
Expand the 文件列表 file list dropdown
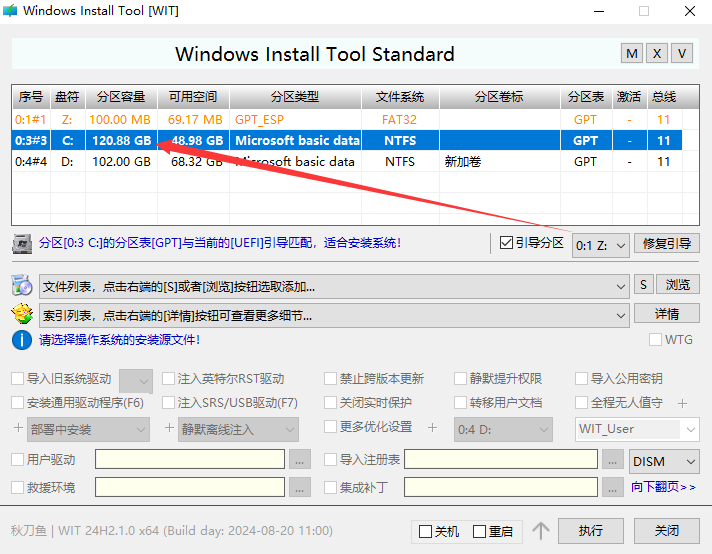(334, 287)
